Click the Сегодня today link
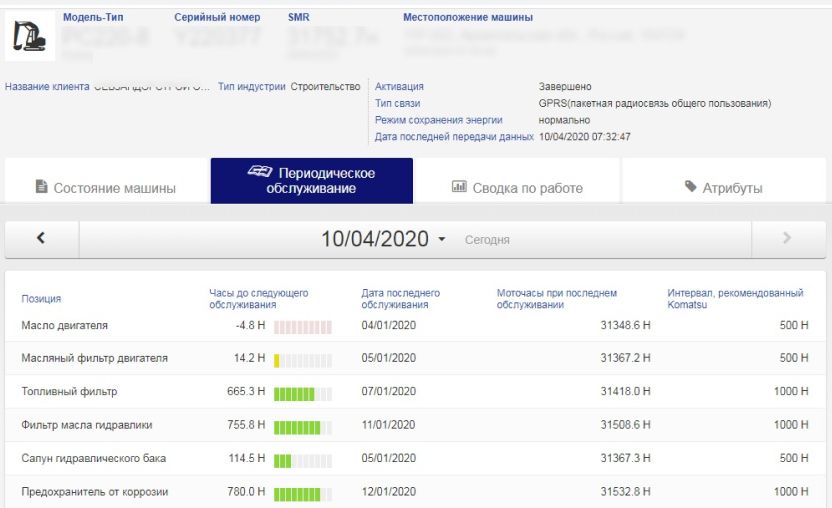The image size is (832, 508). coord(487,240)
